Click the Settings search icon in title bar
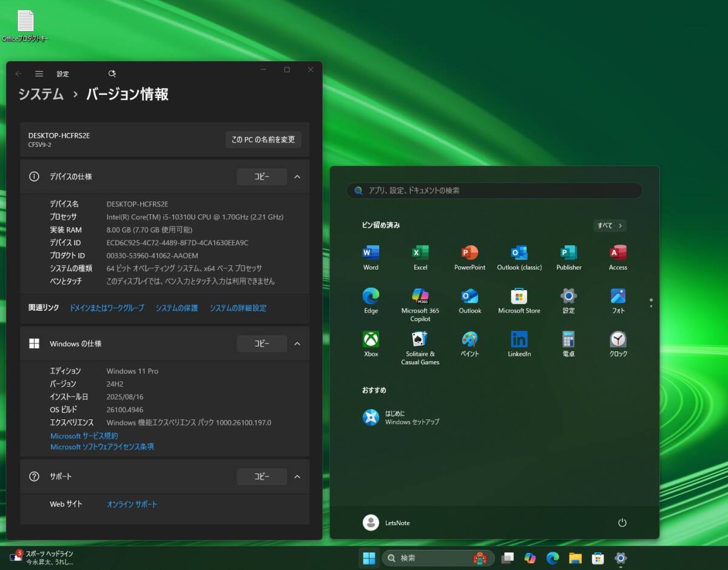The width and height of the screenshot is (728, 570). pyautogui.click(x=112, y=73)
